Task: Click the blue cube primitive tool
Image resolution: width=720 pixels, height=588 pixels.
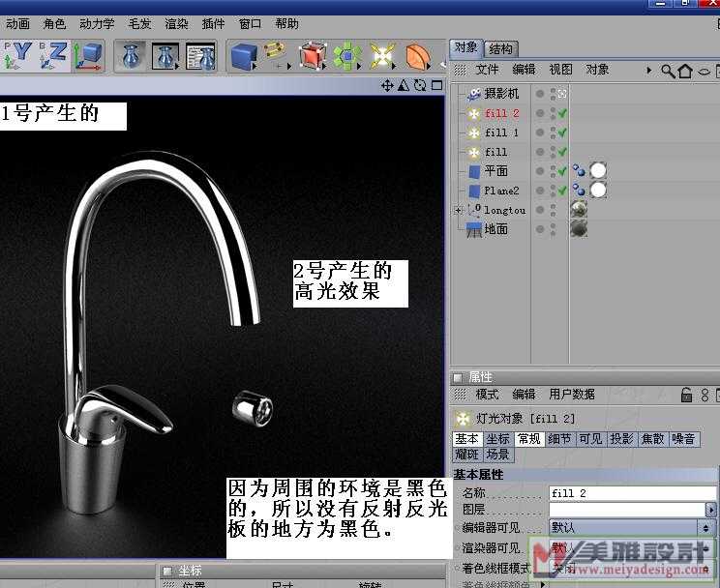Action: [x=242, y=57]
